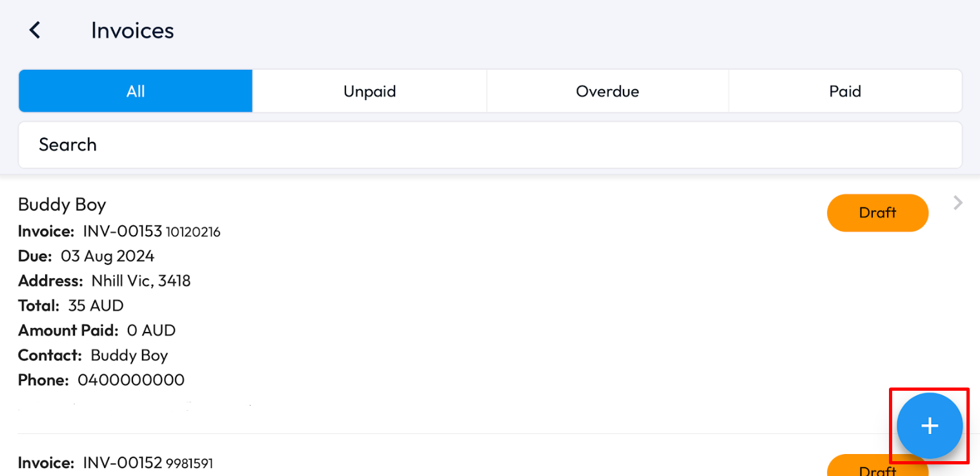Viewport: 980px width, 476px height.
Task: Click due date 03 Aug 2024
Action: pyautogui.click(x=108, y=256)
